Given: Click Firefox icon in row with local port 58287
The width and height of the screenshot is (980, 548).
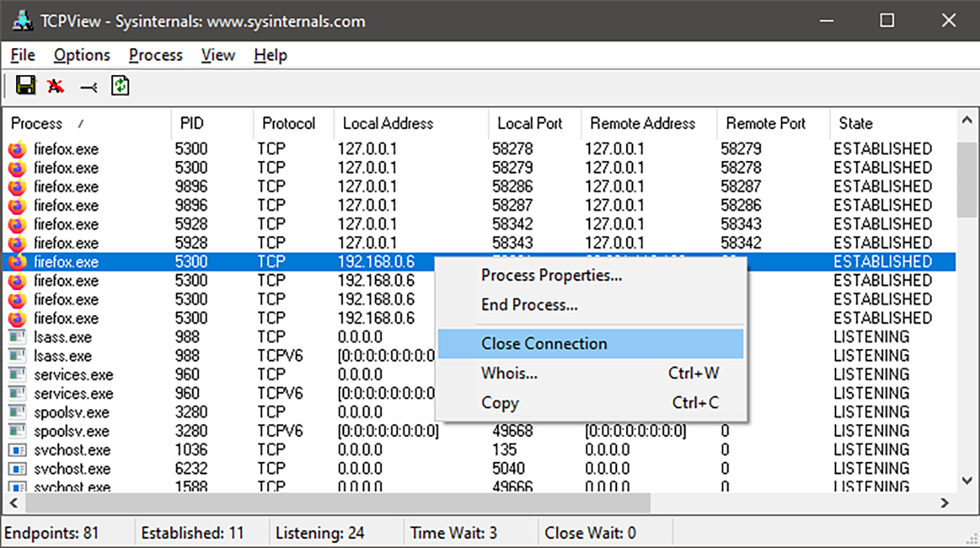Looking at the screenshot, I should 17,205.
